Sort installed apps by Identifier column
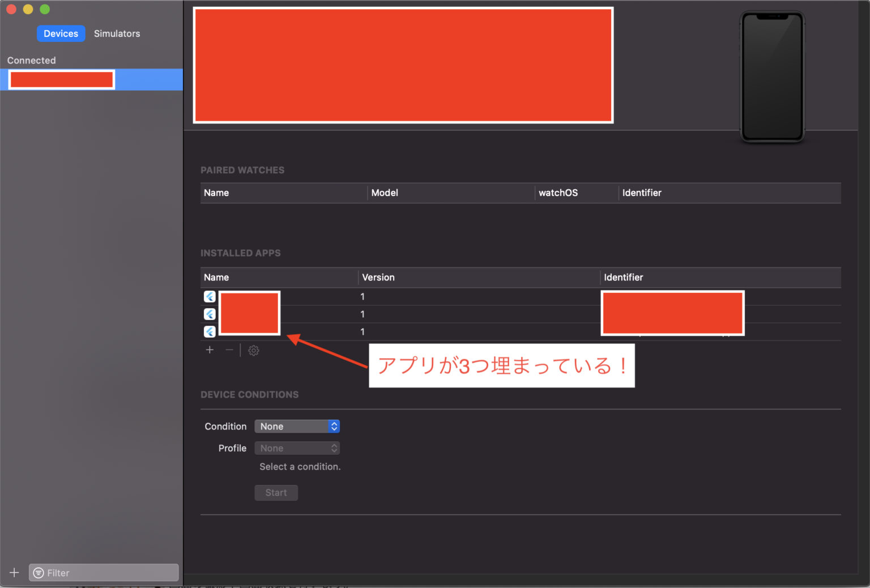The height and width of the screenshot is (588, 870). 624,278
